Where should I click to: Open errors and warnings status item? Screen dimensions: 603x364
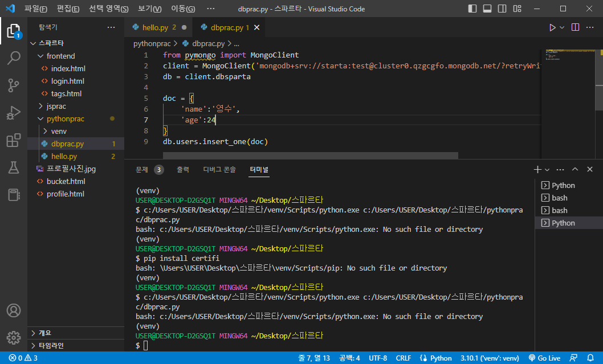23,358
